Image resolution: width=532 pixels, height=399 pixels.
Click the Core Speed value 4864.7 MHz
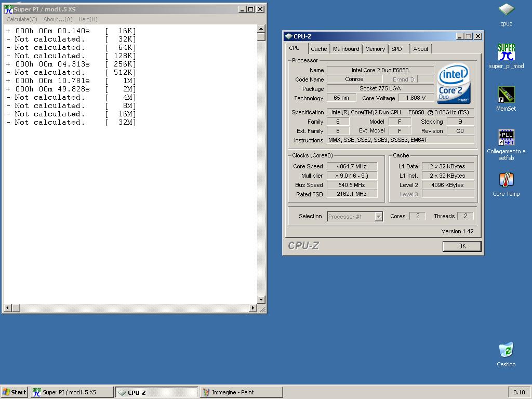click(x=352, y=166)
